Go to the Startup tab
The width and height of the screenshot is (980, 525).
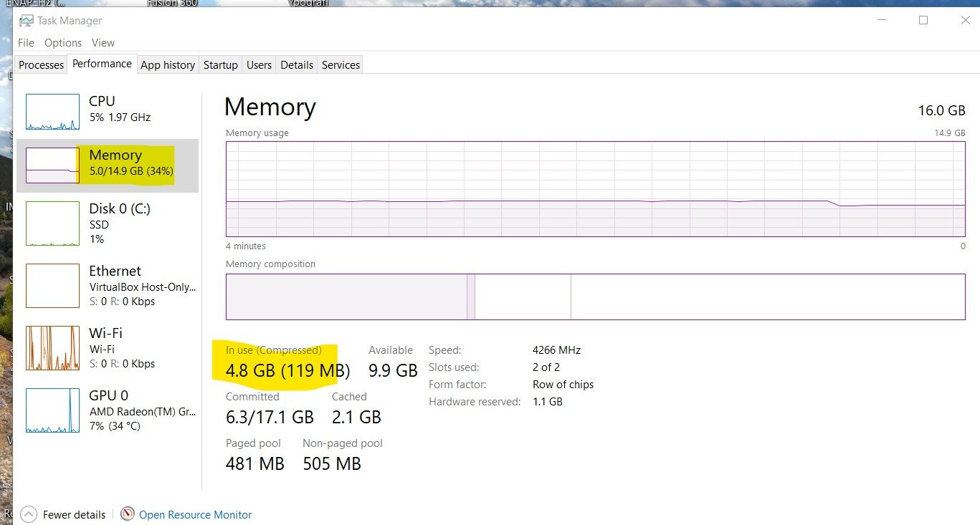(x=220, y=64)
